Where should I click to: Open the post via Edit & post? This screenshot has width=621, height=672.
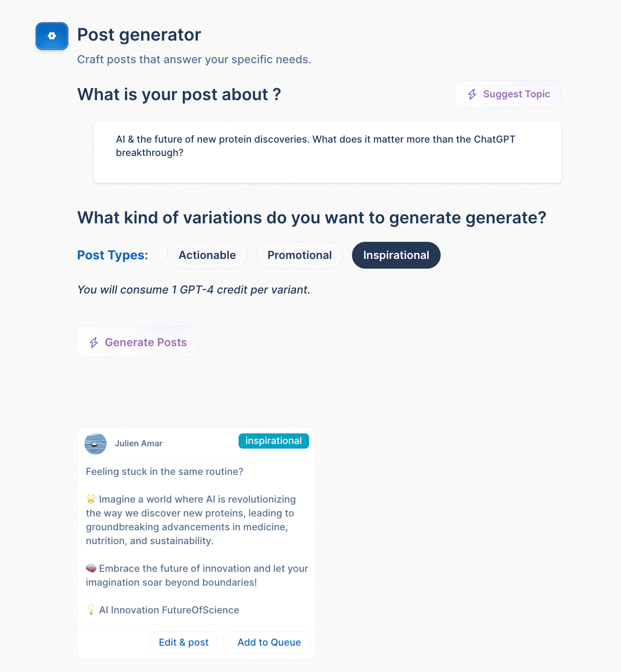pos(184,642)
